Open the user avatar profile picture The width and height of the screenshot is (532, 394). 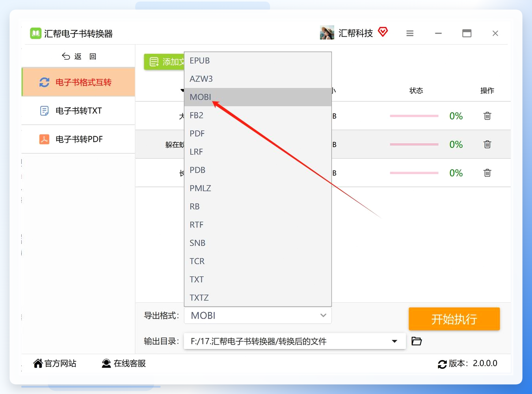pos(327,33)
